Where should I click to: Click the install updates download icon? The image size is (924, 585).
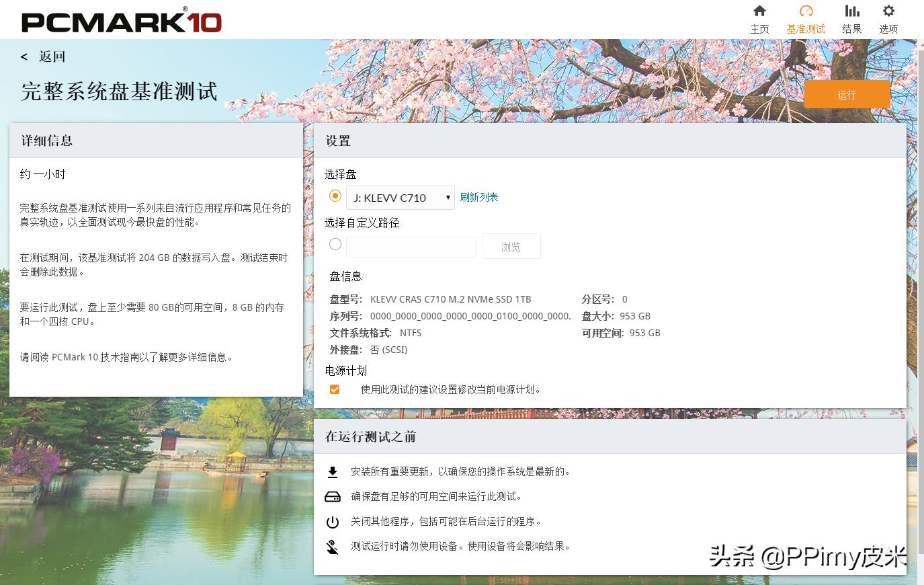coord(333,471)
